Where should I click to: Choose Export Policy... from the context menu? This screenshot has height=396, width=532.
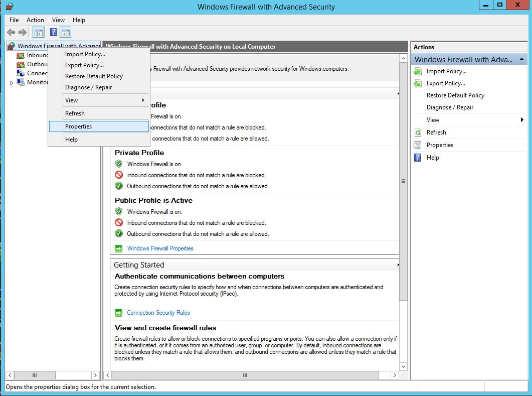pos(99,65)
